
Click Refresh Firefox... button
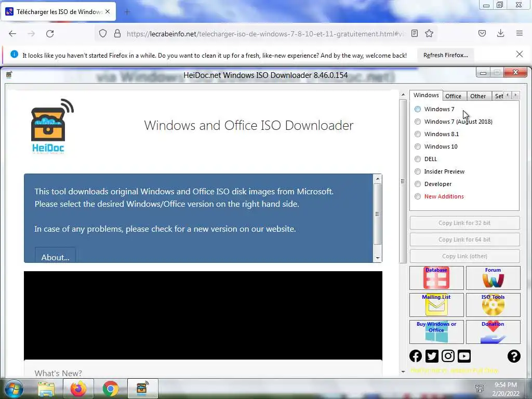tap(445, 55)
